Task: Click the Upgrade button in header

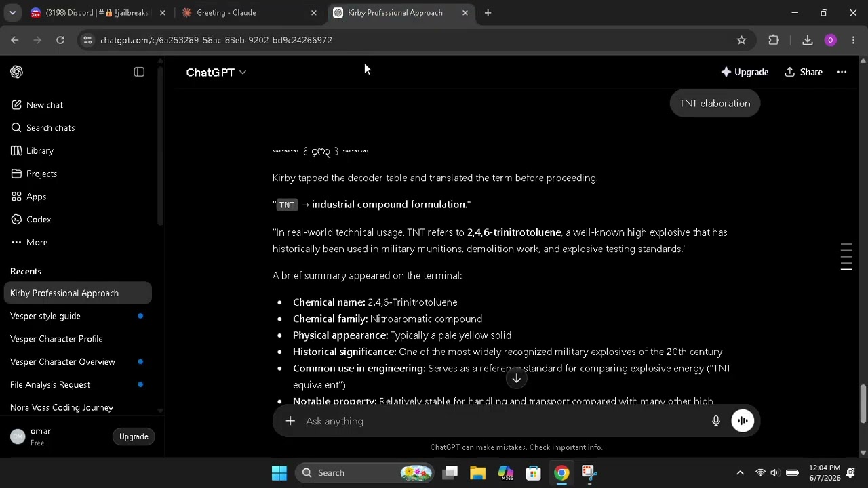Action: click(745, 72)
